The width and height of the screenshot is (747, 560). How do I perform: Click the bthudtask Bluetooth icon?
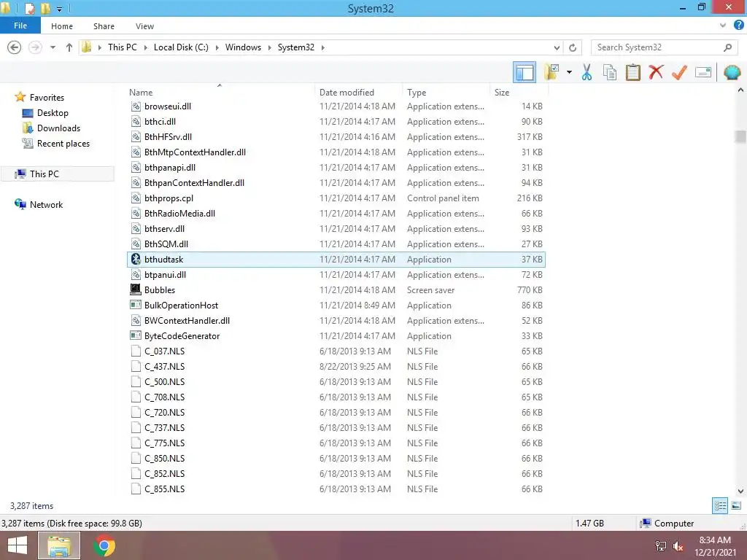136,259
